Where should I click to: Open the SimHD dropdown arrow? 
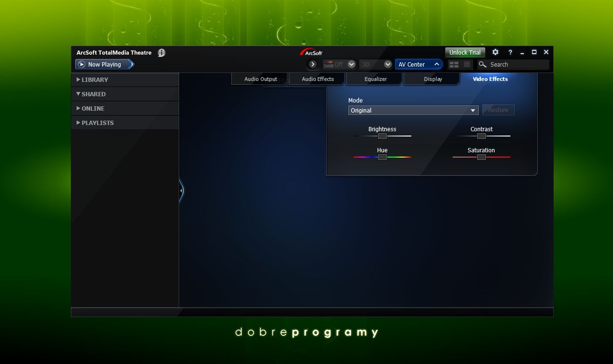(352, 64)
